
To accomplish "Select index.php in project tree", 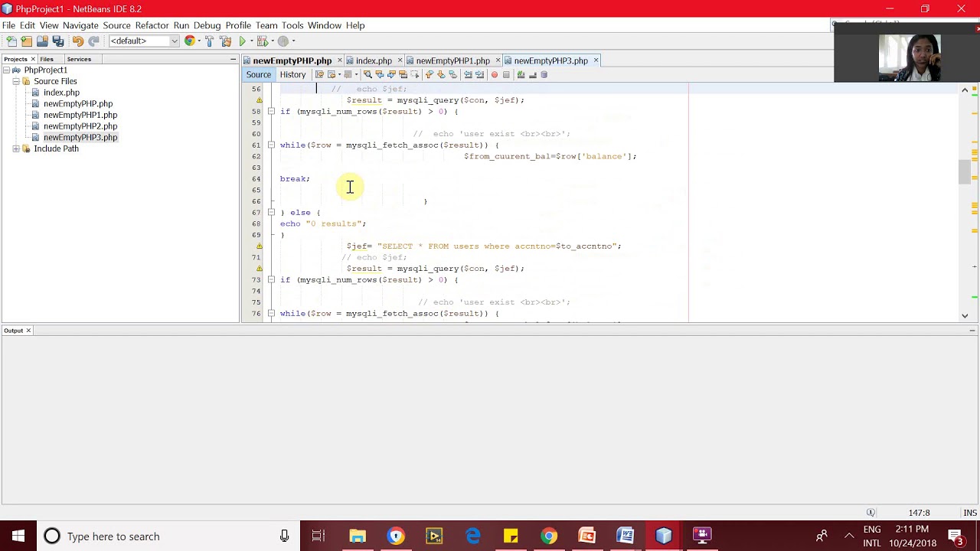I will tap(61, 93).
